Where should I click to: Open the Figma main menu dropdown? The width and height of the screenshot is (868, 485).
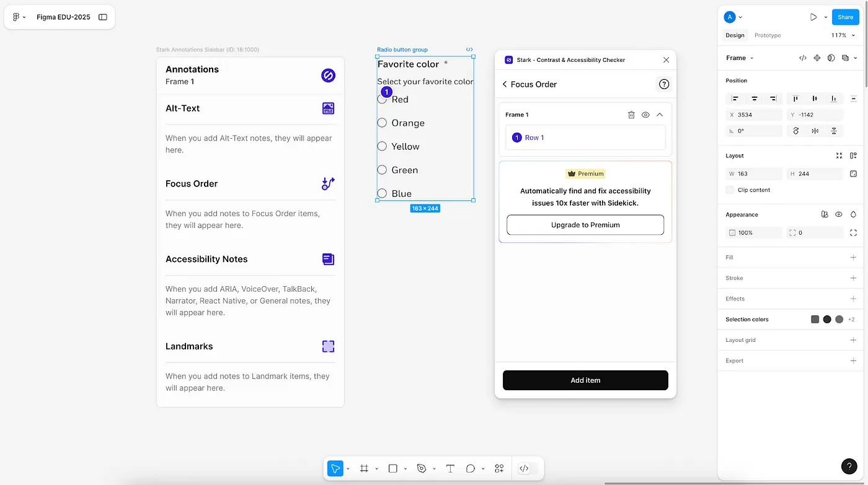(x=19, y=17)
